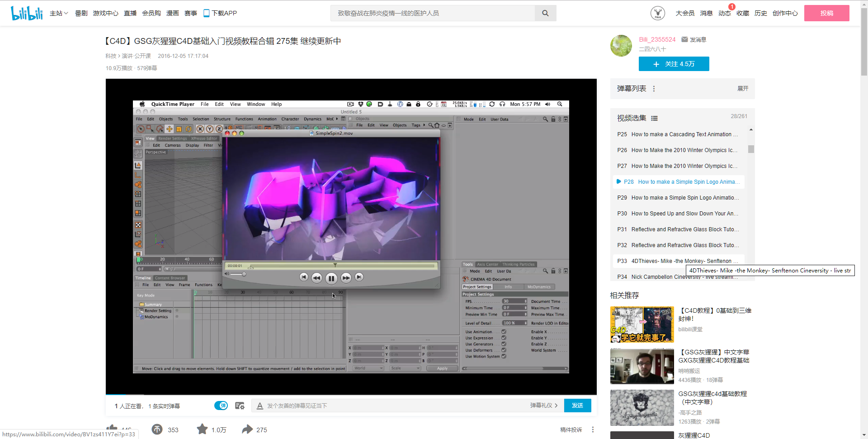Open related video title GSG灰猩猩c4d基础教程（中文字幕）
Screen dimensions: 868x439
pyautogui.click(x=712, y=398)
